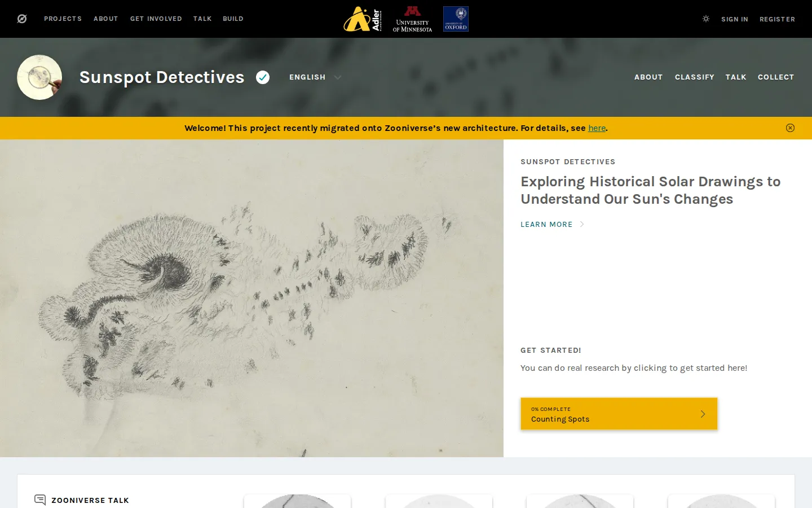
Task: Open Get Involved in the top menu
Action: pos(156,19)
